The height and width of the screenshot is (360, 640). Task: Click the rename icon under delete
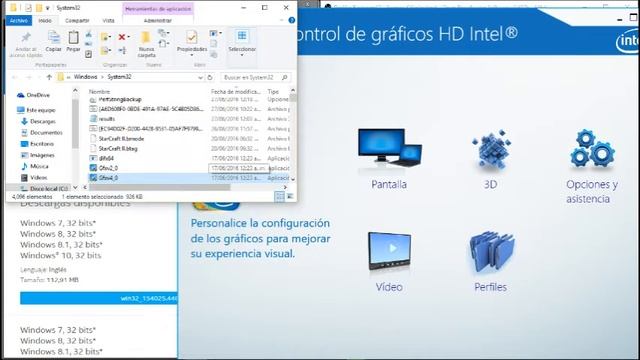tap(122, 50)
